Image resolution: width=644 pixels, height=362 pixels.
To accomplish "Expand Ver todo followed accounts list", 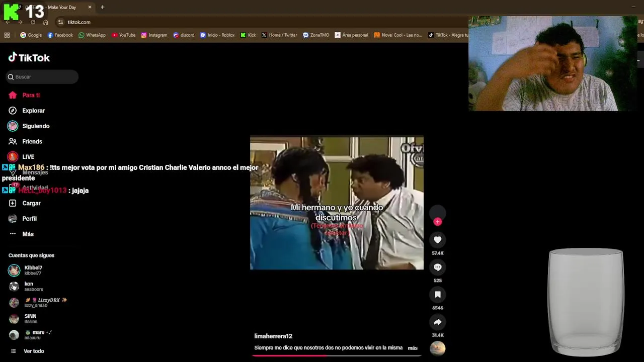I will pyautogui.click(x=27, y=351).
